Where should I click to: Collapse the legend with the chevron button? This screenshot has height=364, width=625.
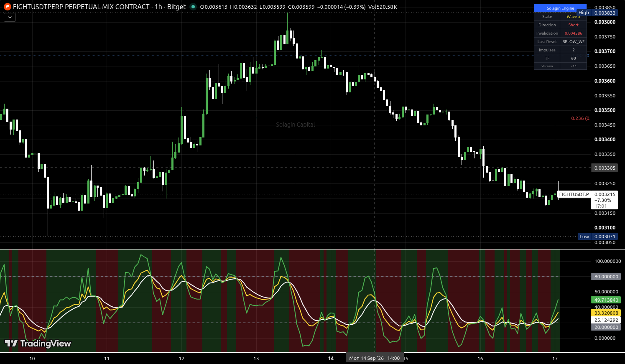[10, 18]
